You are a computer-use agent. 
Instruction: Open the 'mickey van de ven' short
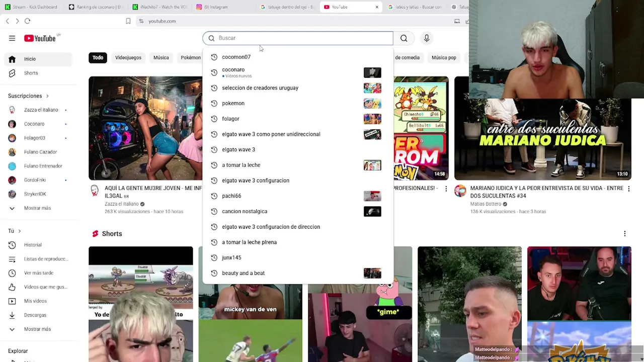click(x=250, y=323)
